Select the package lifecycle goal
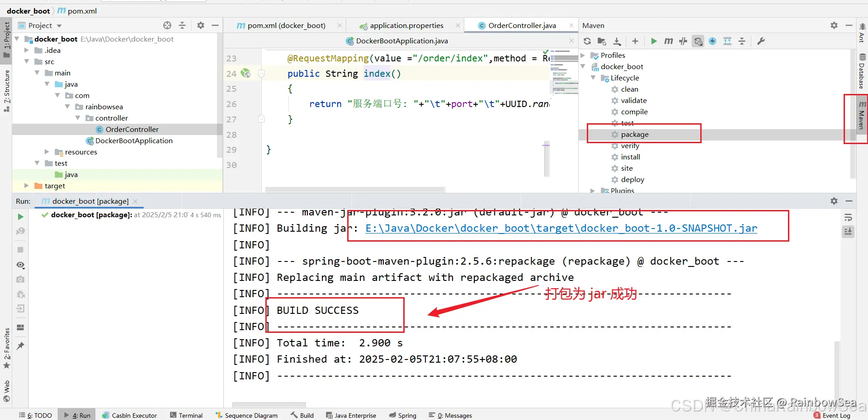 point(635,134)
